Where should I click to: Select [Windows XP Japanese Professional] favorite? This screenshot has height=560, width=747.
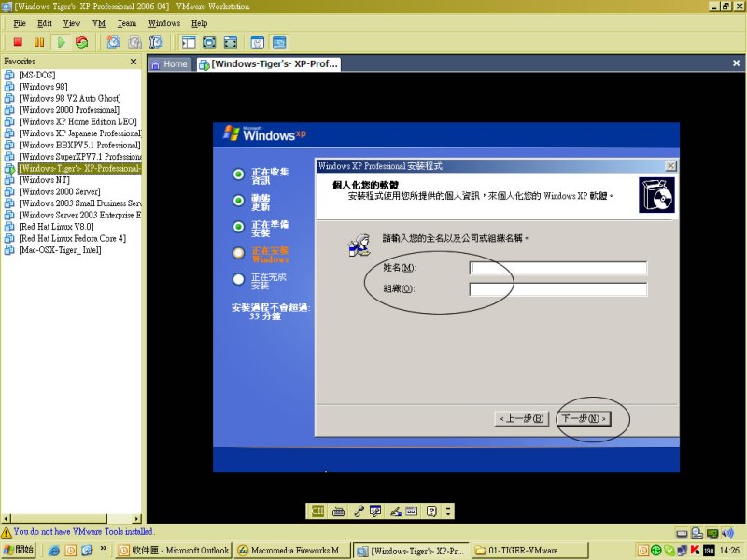[79, 133]
